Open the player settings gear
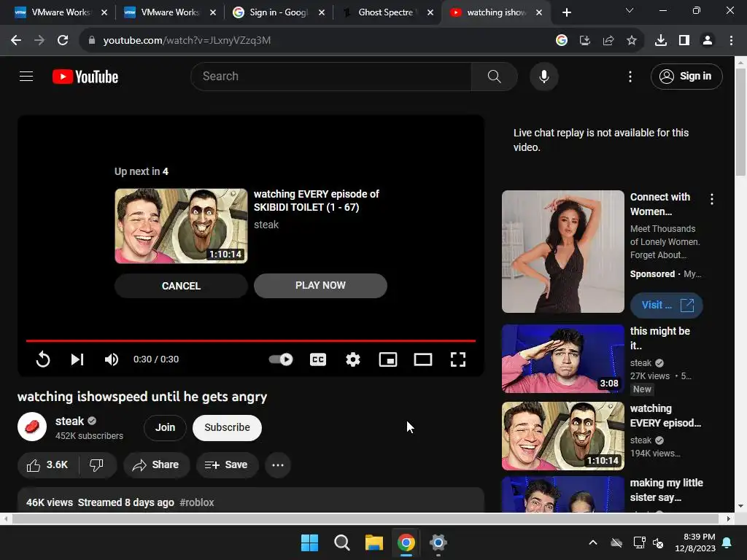Viewport: 747px width, 560px height. (x=352, y=359)
